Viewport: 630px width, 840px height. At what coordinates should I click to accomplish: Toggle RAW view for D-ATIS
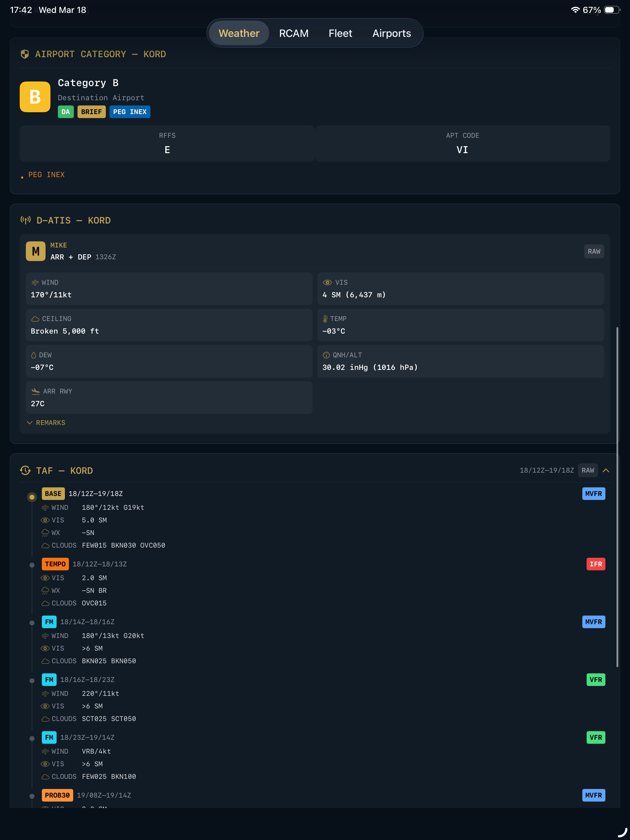coord(594,252)
